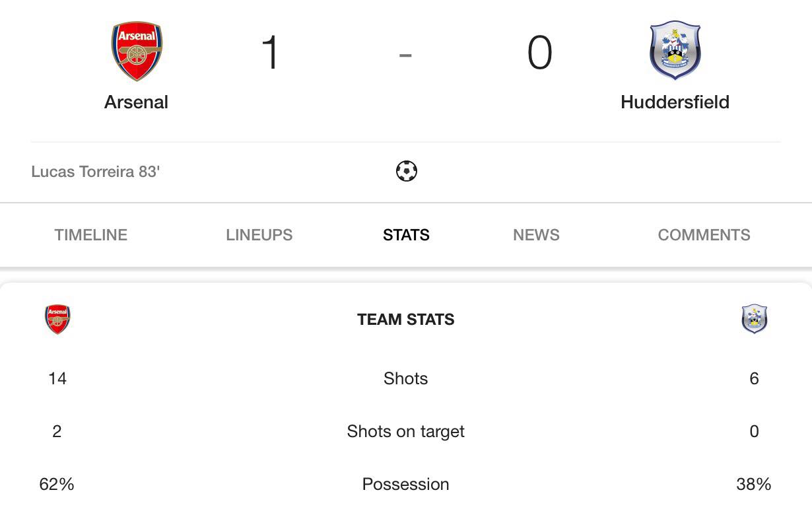812x517 pixels.
Task: Click small Huddersfield crest in Team Stats
Action: pyautogui.click(x=754, y=319)
